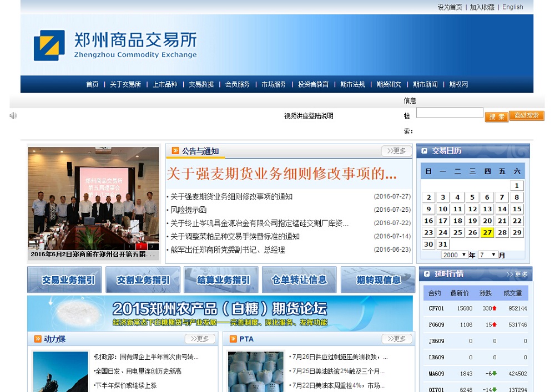Click 视频讲座登陆说明 link
The width and height of the screenshot is (555, 392).
(309, 116)
